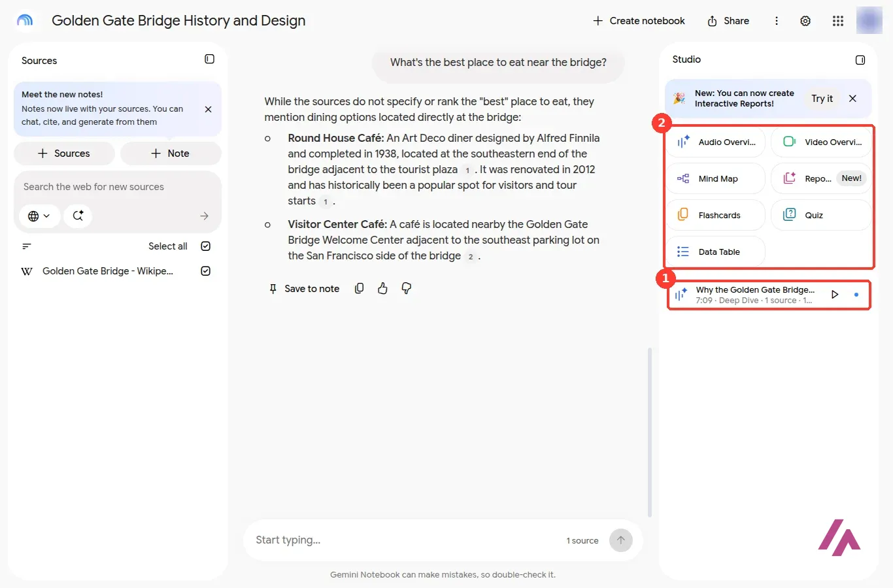This screenshot has height=588, width=893.
Task: Open the settings gear
Action: tap(805, 21)
